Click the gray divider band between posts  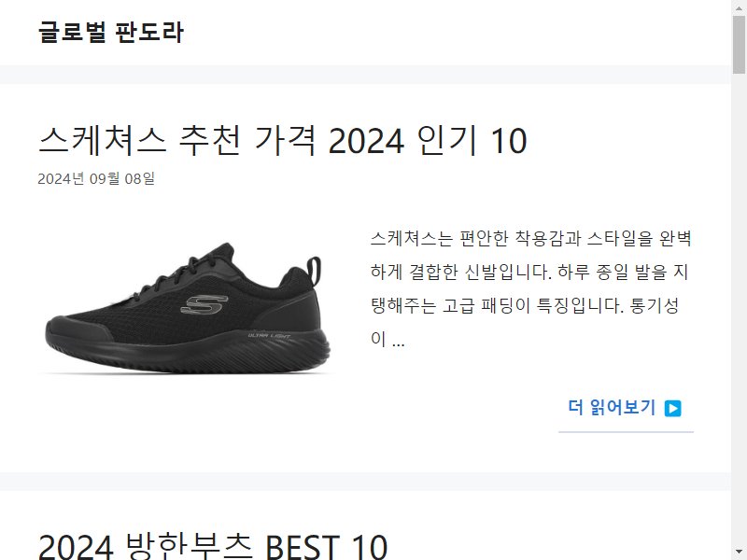coord(365,482)
